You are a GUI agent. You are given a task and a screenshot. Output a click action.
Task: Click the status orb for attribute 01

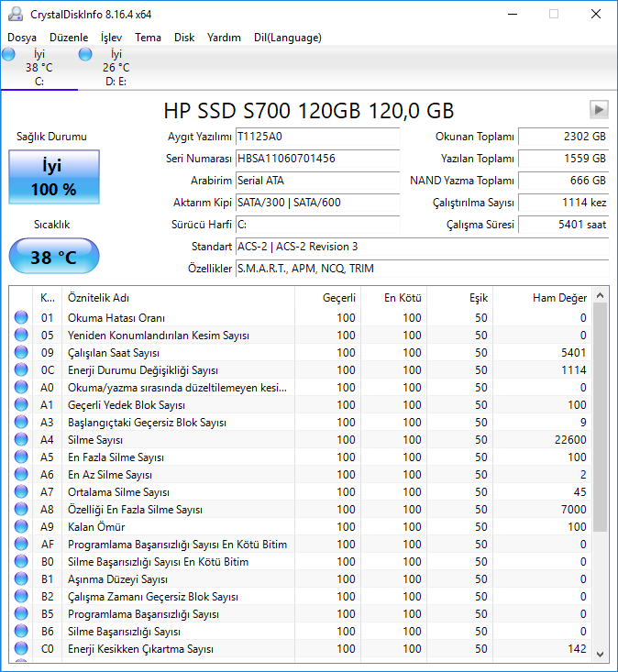point(21,317)
